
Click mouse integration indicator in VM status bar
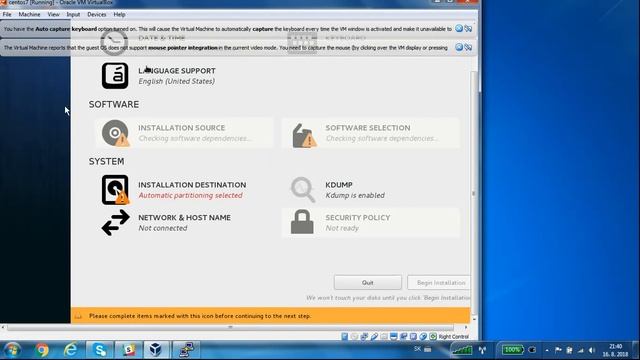pos(423,337)
